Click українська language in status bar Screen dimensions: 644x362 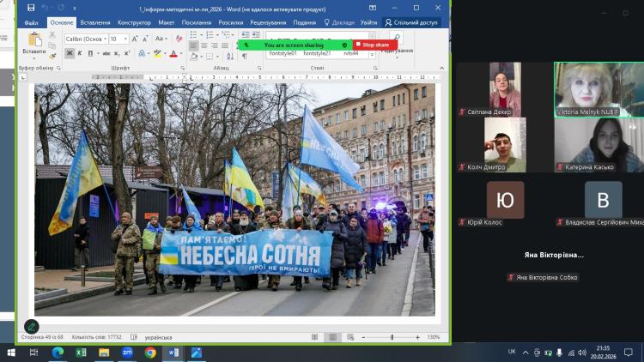(x=158, y=337)
